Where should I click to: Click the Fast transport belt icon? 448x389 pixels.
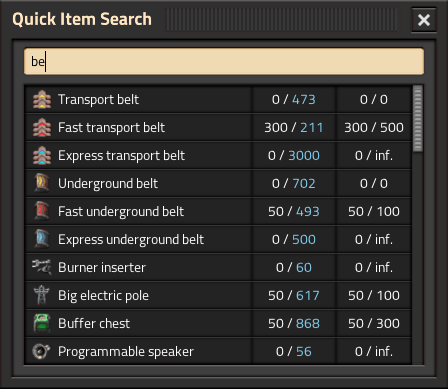point(42,127)
